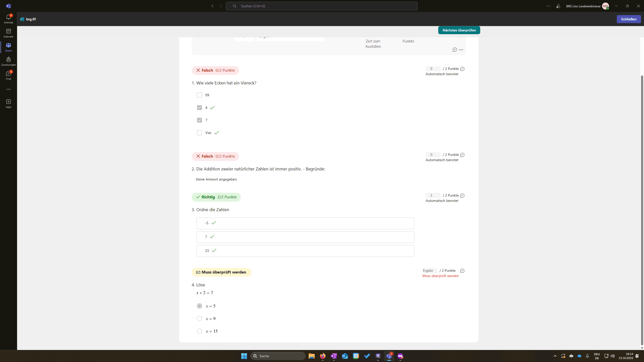Click the ordered item -5 row
The image size is (644, 362).
(x=305, y=223)
